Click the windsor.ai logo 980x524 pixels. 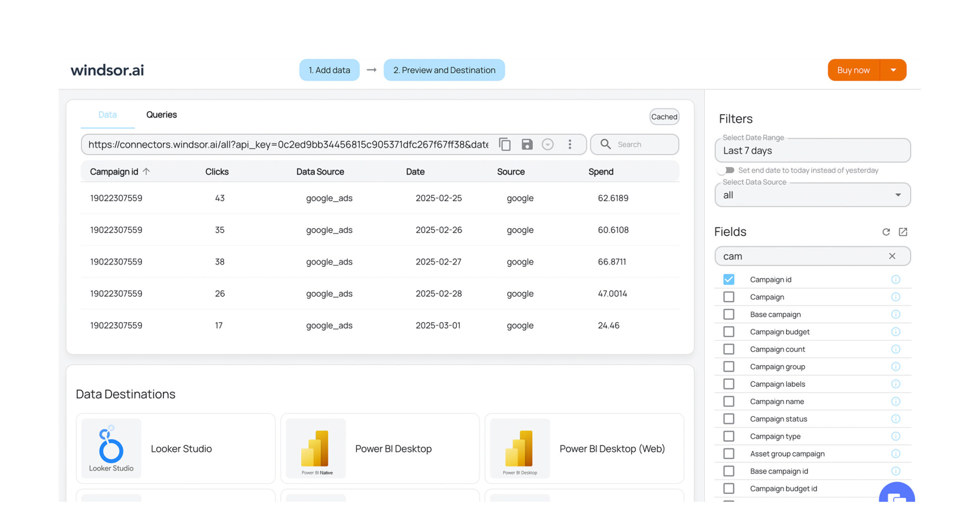(x=107, y=70)
